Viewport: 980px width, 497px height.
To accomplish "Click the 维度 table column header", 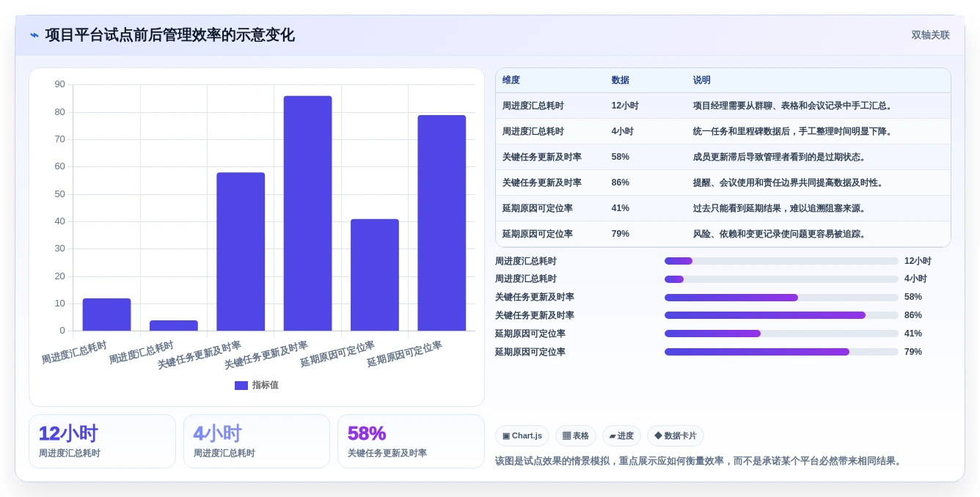I will (x=511, y=81).
